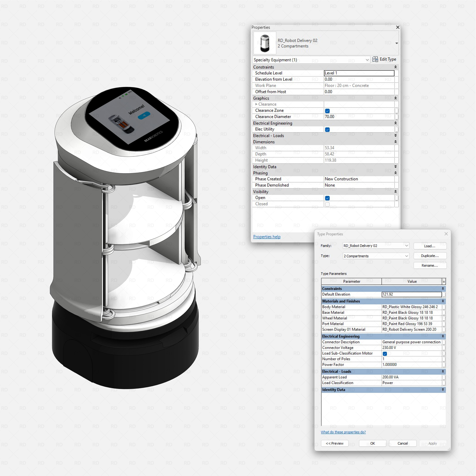The width and height of the screenshot is (476, 476).
Task: Click the Body Material associate parameter button
Action: pos(444,307)
